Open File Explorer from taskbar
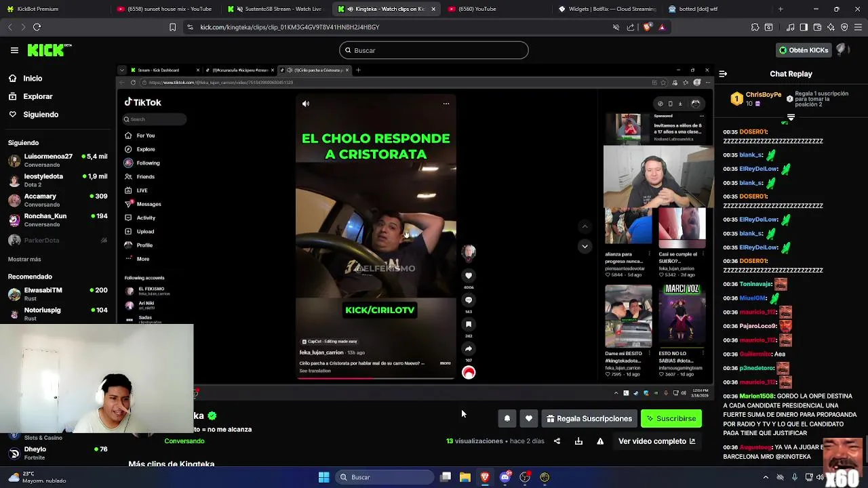This screenshot has width=868, height=488. 465,477
